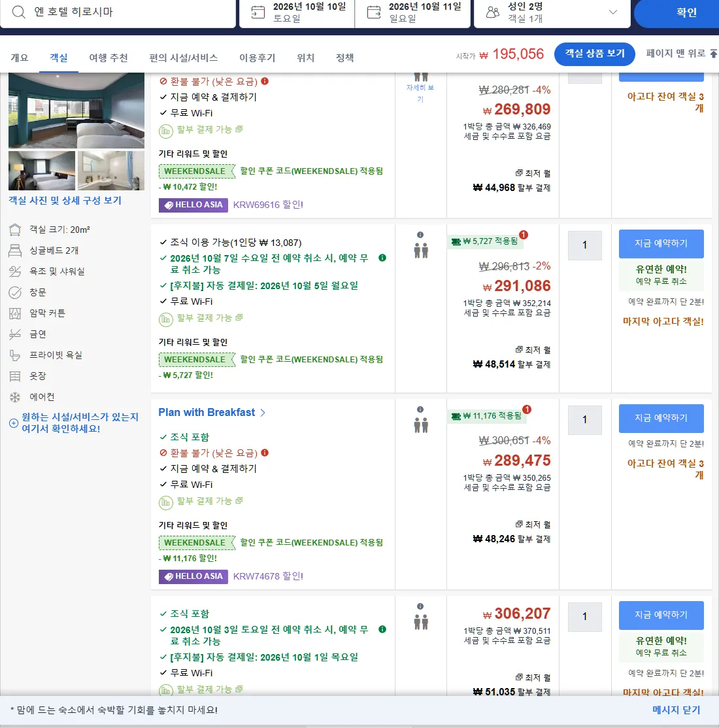Image resolution: width=719 pixels, height=728 pixels.
Task: Open the 여행 추천 tab
Action: (108, 58)
